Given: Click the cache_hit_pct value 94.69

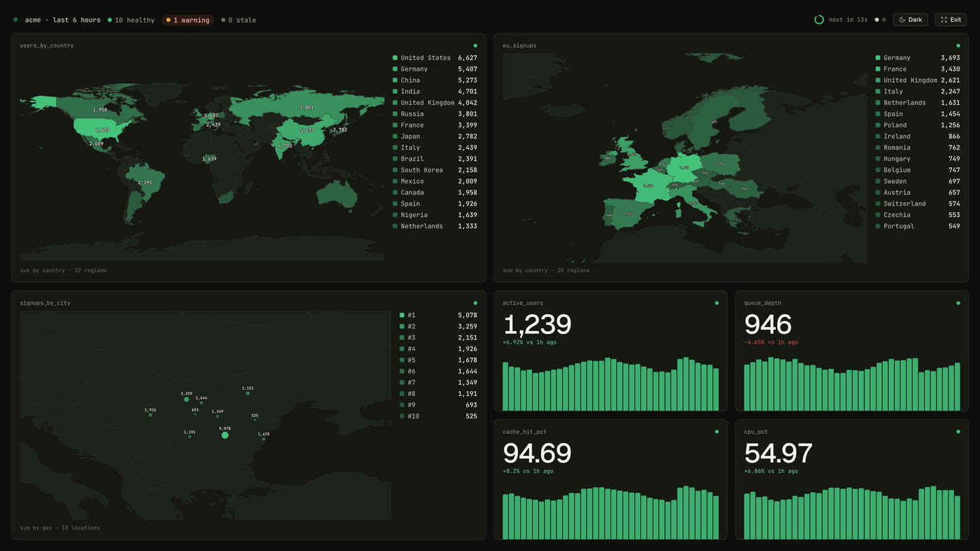Looking at the screenshot, I should [x=537, y=453].
